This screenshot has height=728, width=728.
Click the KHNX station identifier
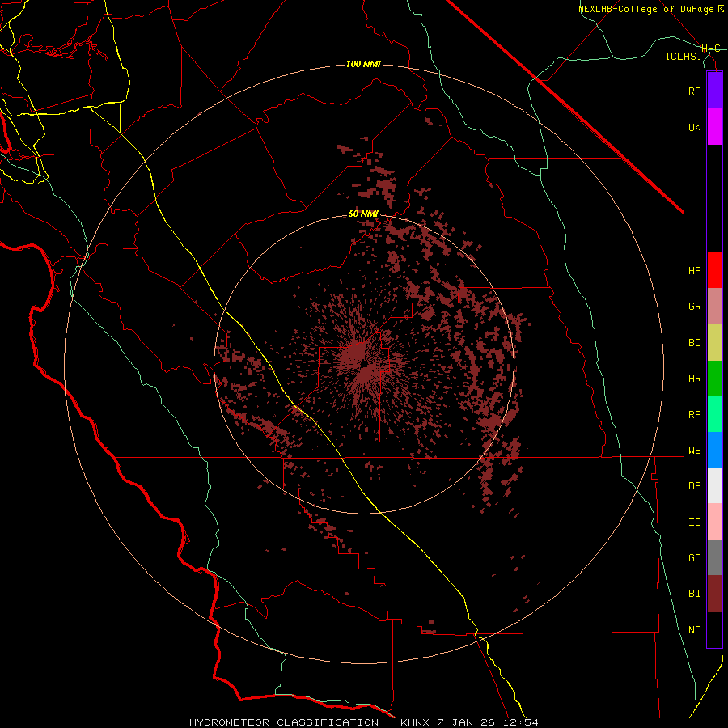coord(415,722)
